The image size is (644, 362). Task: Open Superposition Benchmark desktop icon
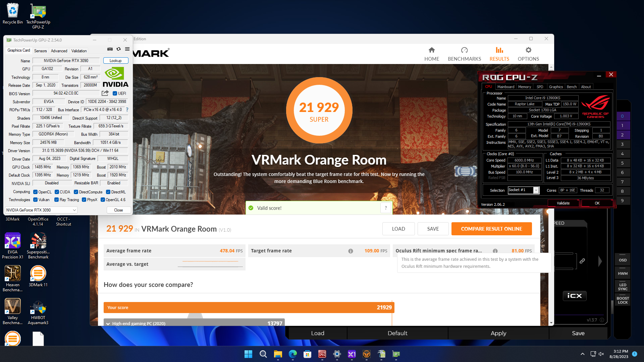click(38, 246)
